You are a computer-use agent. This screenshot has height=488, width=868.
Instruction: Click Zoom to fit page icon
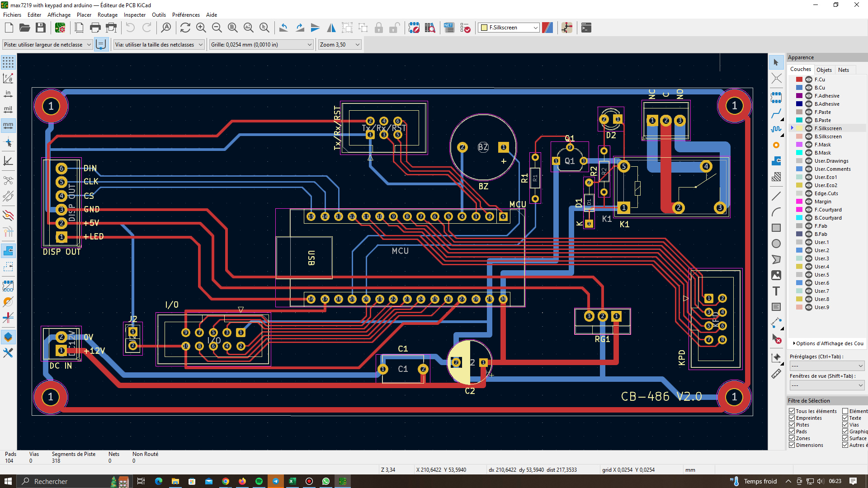[233, 28]
